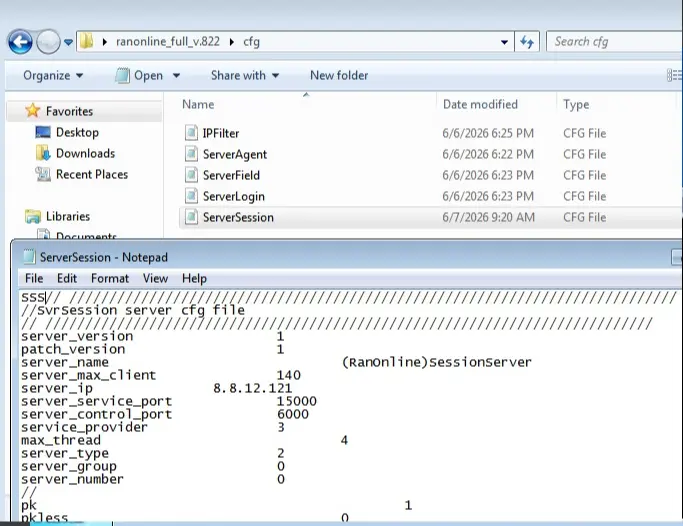Select Libraries in navigation pane
This screenshot has width=683, height=526.
click(x=68, y=216)
